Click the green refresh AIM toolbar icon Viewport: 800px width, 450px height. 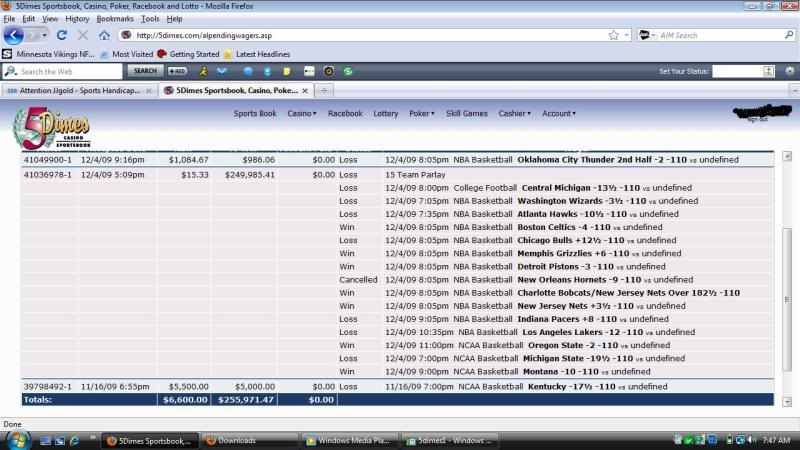[x=348, y=71]
